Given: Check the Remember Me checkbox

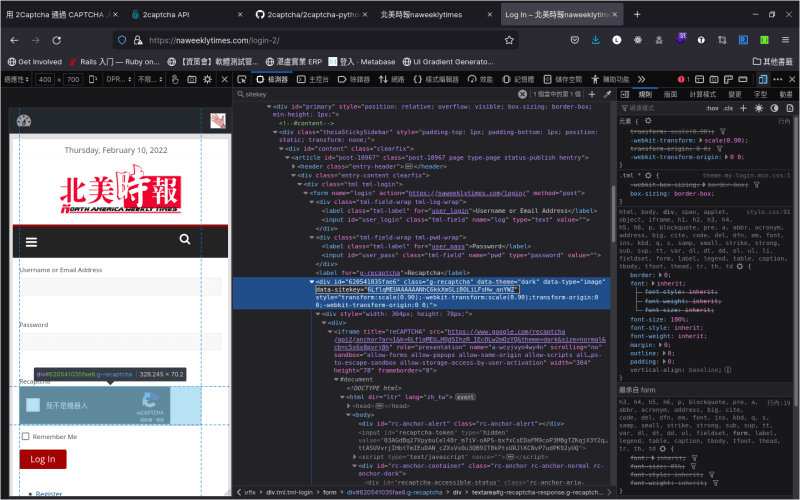Looking at the screenshot, I should click(26, 436).
